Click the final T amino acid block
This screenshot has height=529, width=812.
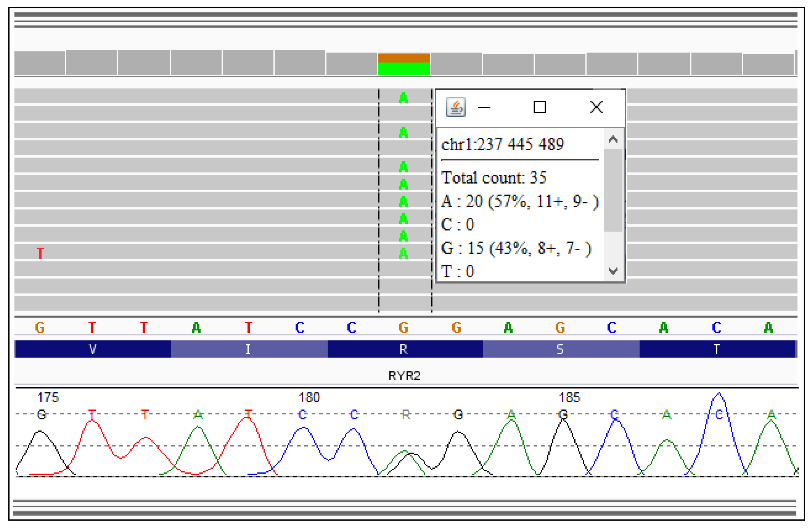[x=717, y=349]
